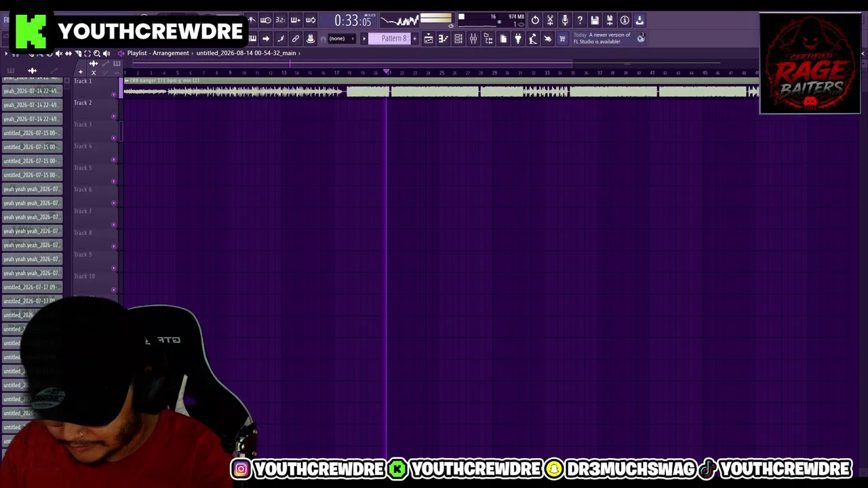Select the Track 8 header

(95, 241)
